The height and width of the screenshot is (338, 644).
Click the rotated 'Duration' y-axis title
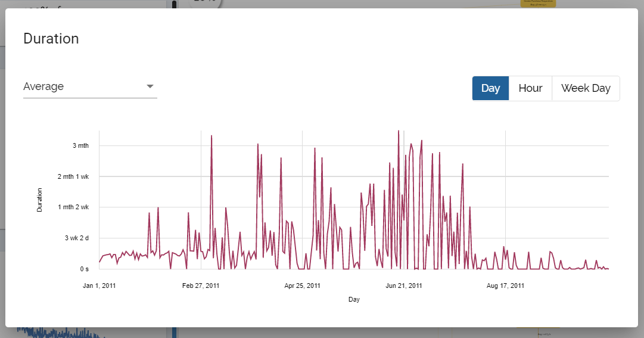click(x=40, y=200)
